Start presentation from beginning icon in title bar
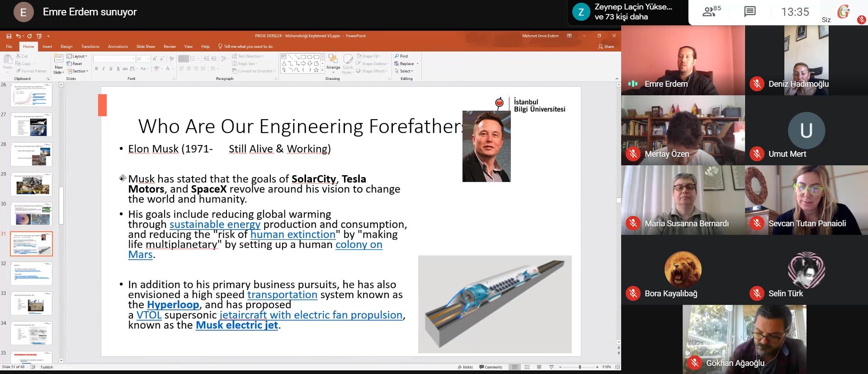 tap(39, 36)
